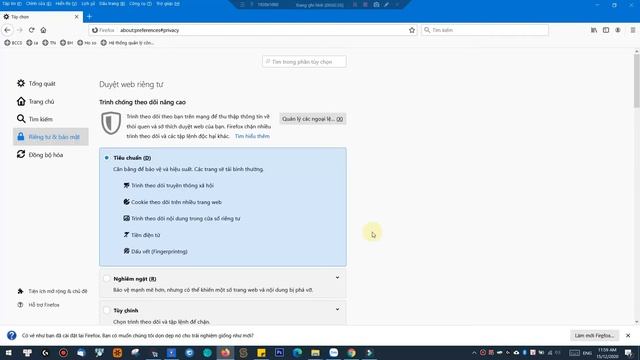Open the Library icon in toolbar
The height and width of the screenshot is (360, 640).
click(x=594, y=30)
